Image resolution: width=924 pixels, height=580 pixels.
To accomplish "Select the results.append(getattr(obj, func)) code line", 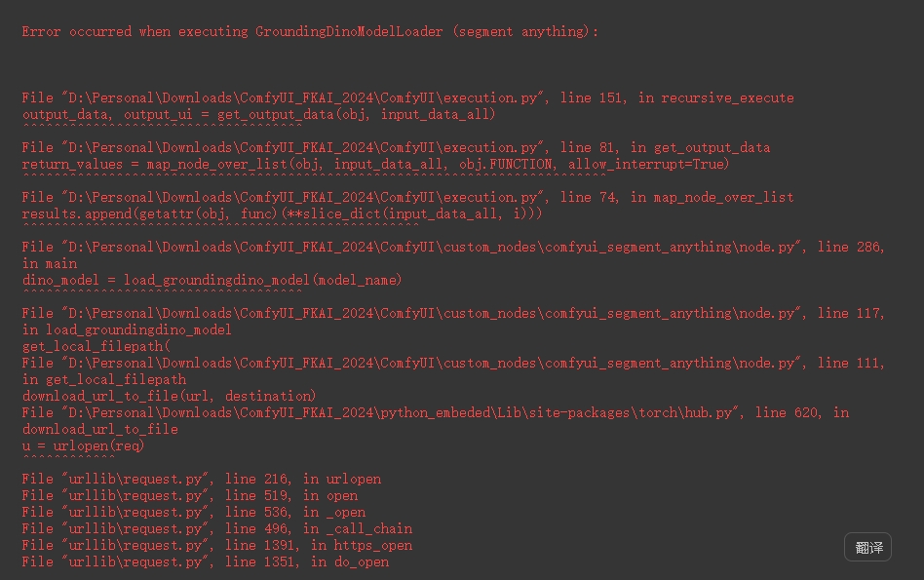I will point(282,213).
